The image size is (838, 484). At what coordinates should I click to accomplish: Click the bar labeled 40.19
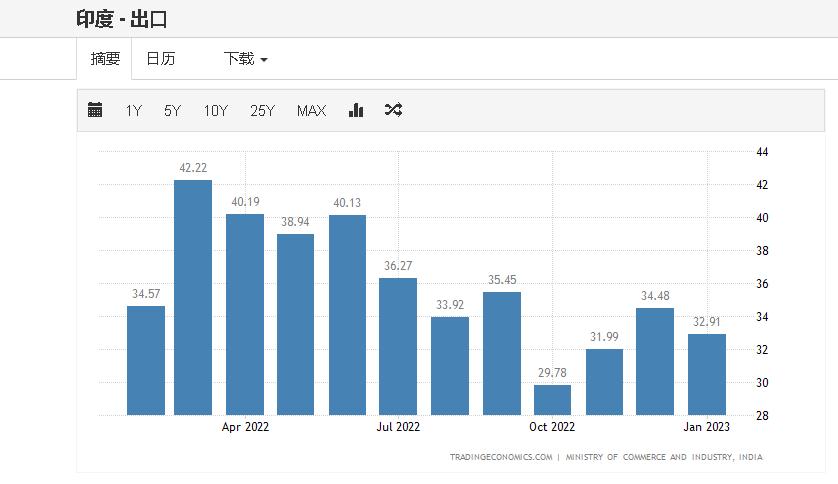(245, 314)
